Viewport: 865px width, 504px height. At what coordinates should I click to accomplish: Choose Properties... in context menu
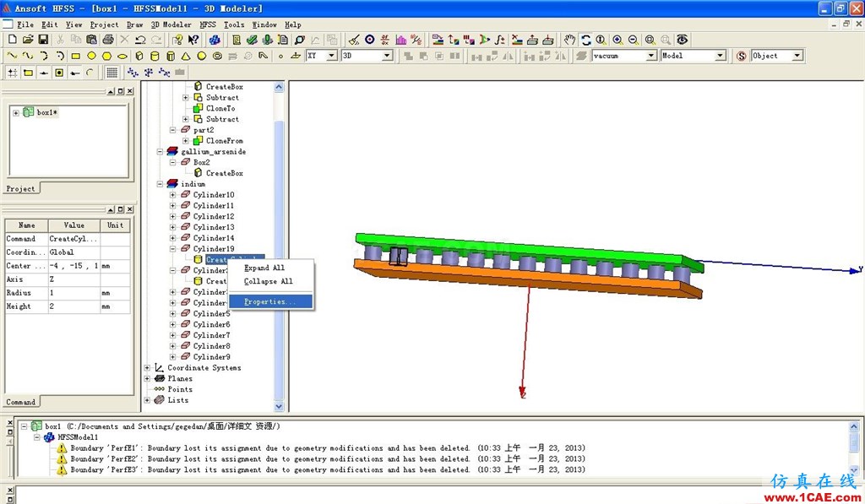[x=270, y=301]
